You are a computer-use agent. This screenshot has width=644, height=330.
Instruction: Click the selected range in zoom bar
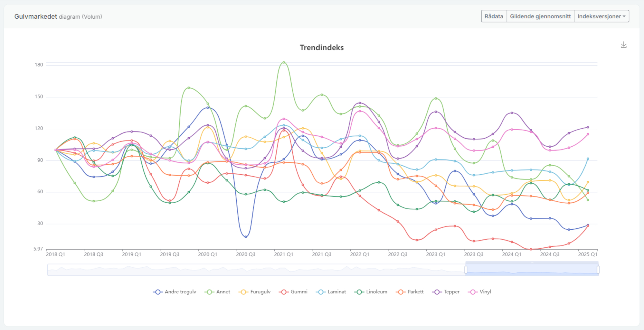(531, 270)
